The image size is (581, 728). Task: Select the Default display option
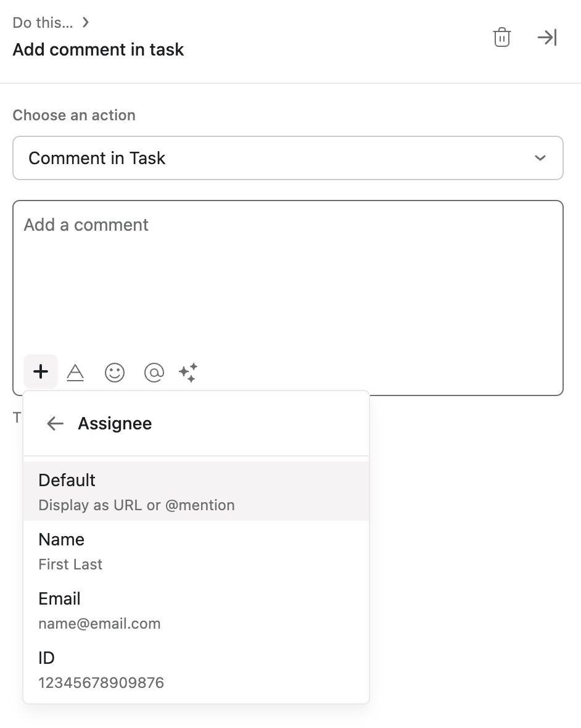[x=196, y=490]
